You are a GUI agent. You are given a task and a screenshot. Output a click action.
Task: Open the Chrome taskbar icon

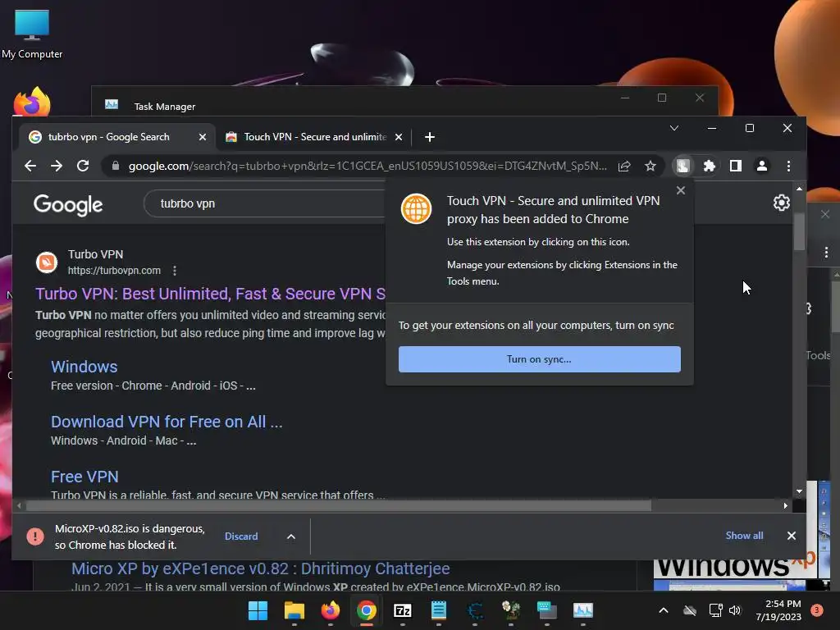point(367,610)
